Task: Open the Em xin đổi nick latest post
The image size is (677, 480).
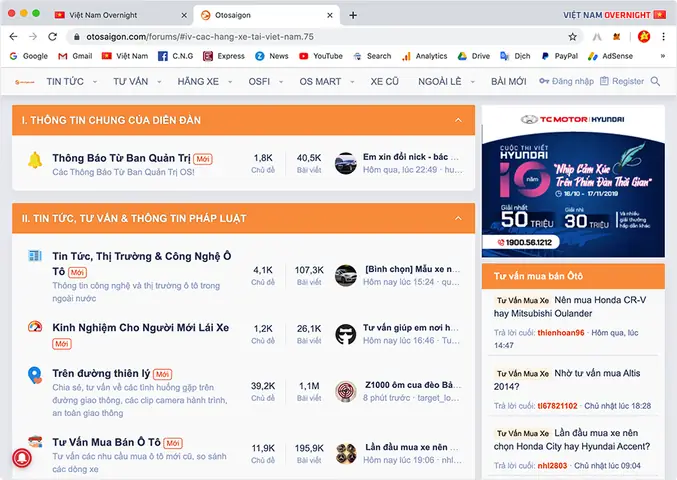Action: [x=411, y=157]
